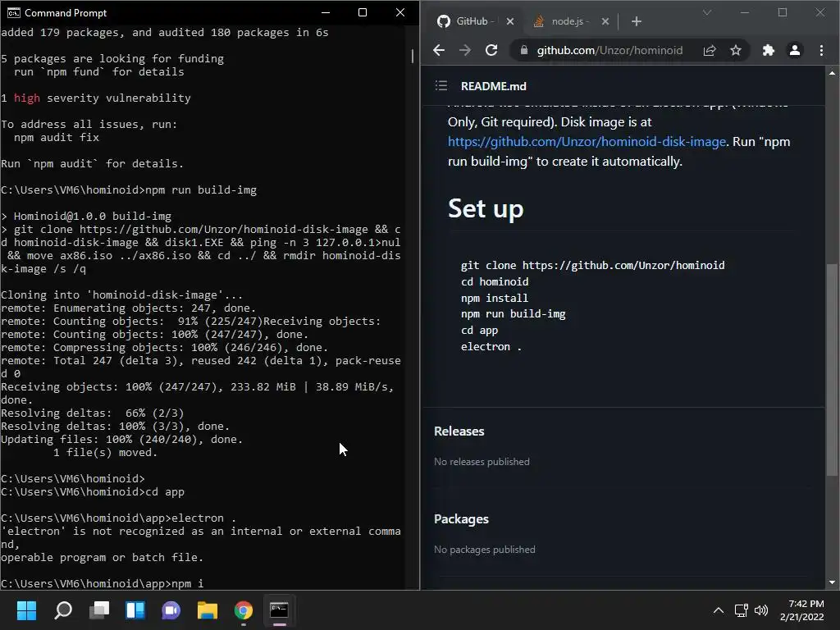Click the 'npm run build-img' line in README
Screen dimensions: 840x630
point(514,314)
